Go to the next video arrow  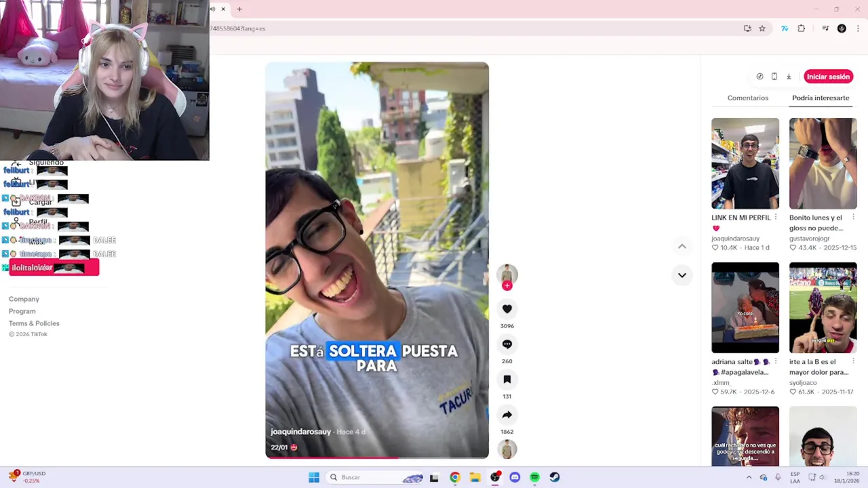click(682, 275)
